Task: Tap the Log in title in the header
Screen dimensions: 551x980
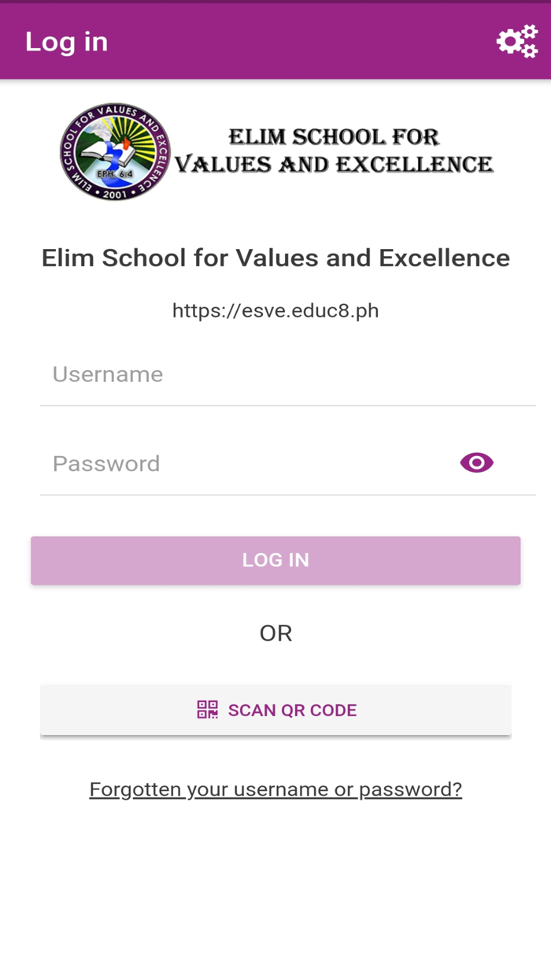Action: click(66, 41)
